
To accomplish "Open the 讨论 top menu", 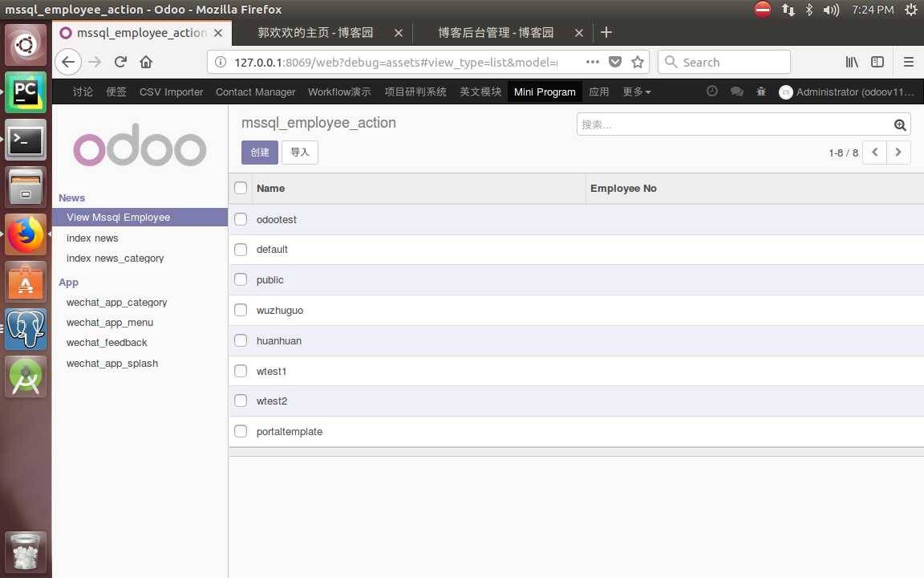I will click(x=83, y=92).
